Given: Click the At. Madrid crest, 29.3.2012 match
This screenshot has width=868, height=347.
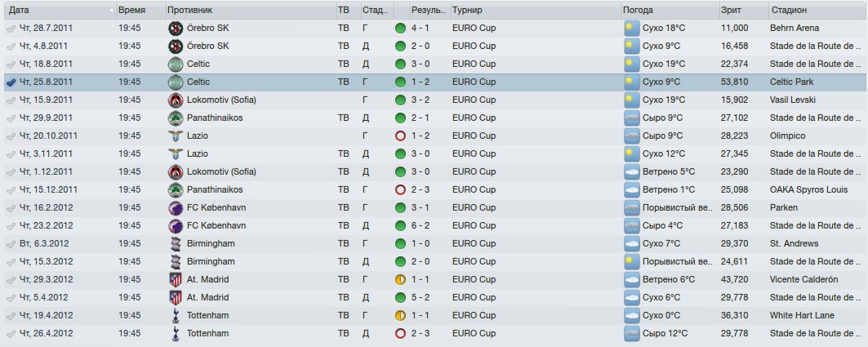Looking at the screenshot, I should coord(176,280).
